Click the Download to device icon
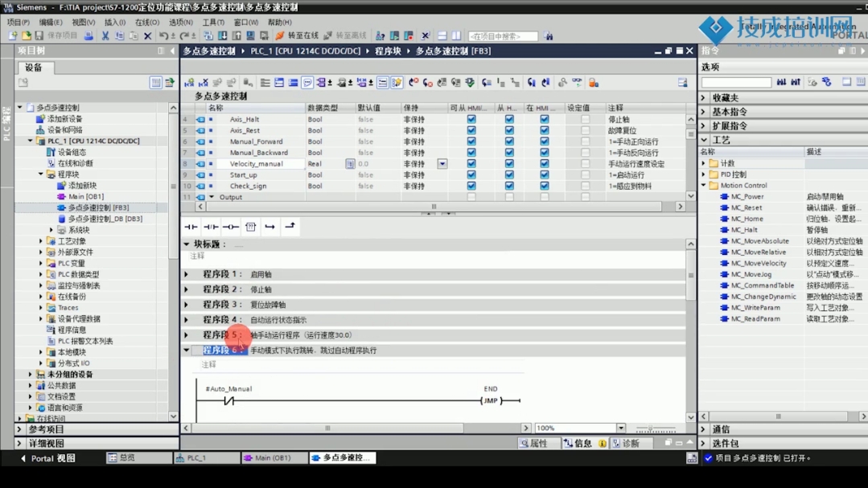The image size is (868, 488). 223,36
